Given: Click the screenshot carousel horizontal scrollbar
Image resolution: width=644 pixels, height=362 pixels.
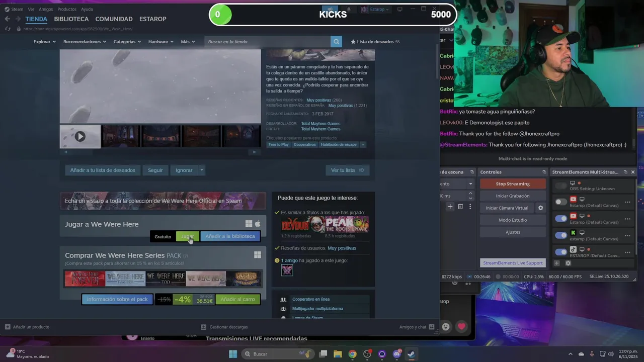Looking at the screenshot, I should click(160, 151).
